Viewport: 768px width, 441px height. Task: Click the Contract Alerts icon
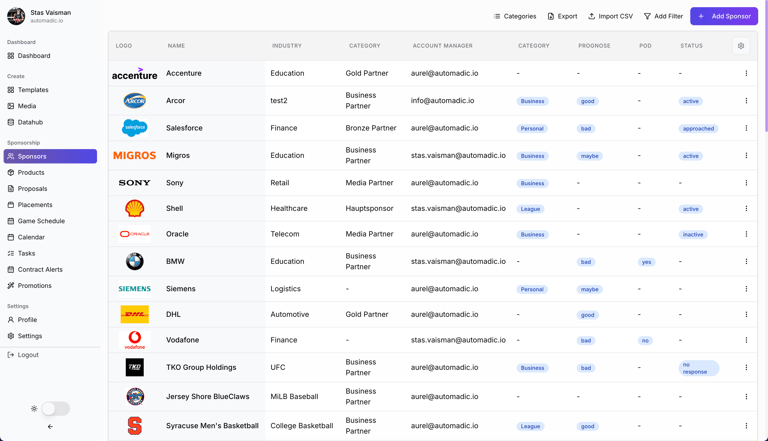click(x=11, y=270)
